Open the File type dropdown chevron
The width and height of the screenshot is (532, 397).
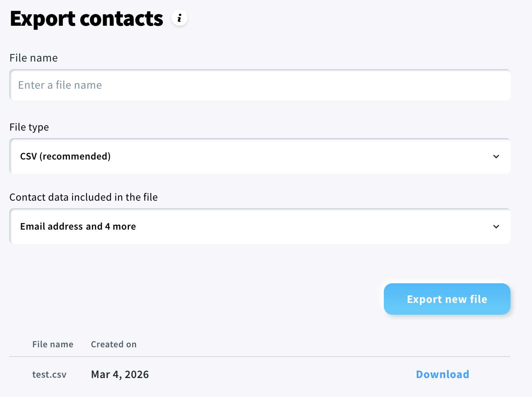click(496, 156)
